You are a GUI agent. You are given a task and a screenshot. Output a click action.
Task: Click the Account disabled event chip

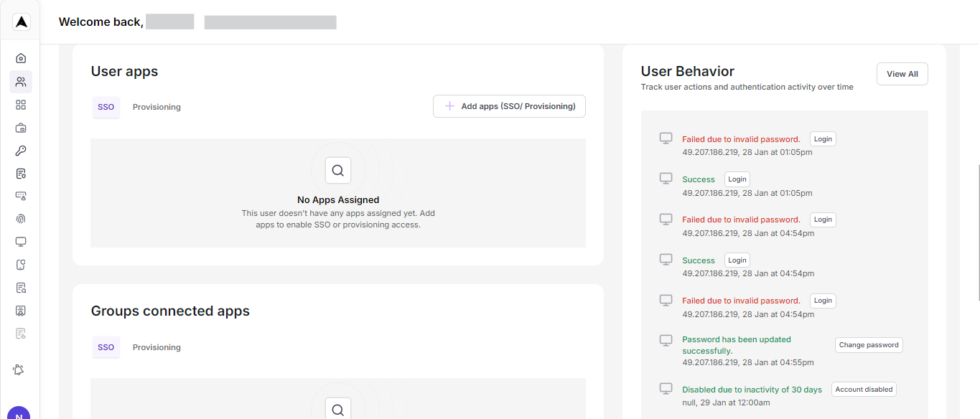tap(864, 389)
